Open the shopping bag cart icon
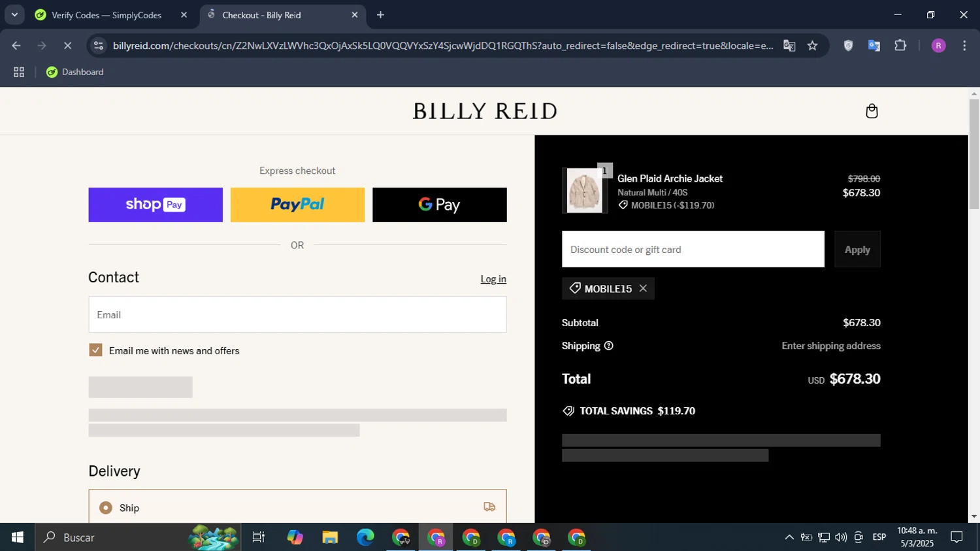This screenshot has width=980, height=551. point(872,111)
